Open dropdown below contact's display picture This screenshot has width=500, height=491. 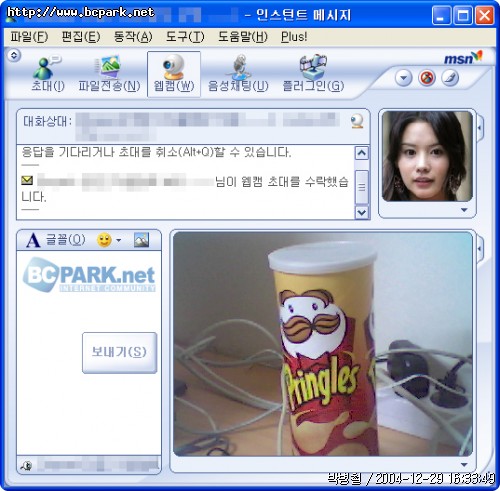pyautogui.click(x=464, y=210)
